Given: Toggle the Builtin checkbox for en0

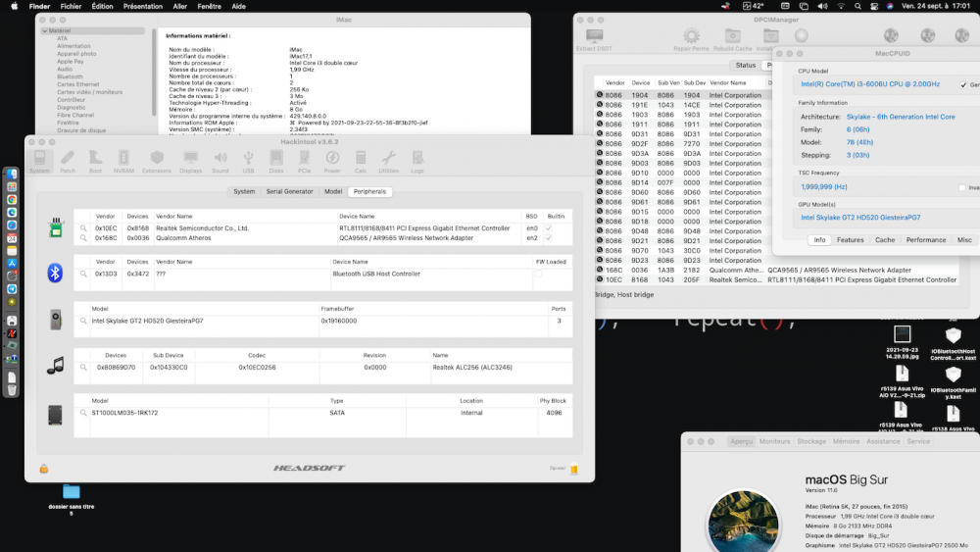Looking at the screenshot, I should point(549,228).
